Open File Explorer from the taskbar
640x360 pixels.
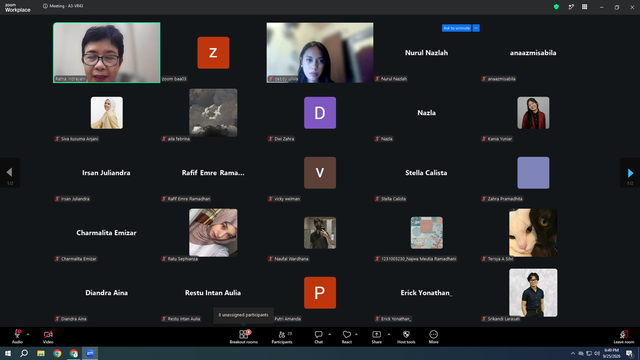point(41,353)
